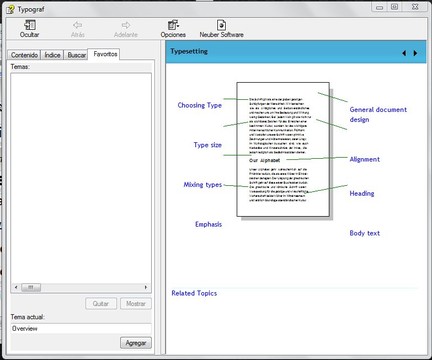Click the Tema actual text field
This screenshot has width=432, height=360.
81,328
